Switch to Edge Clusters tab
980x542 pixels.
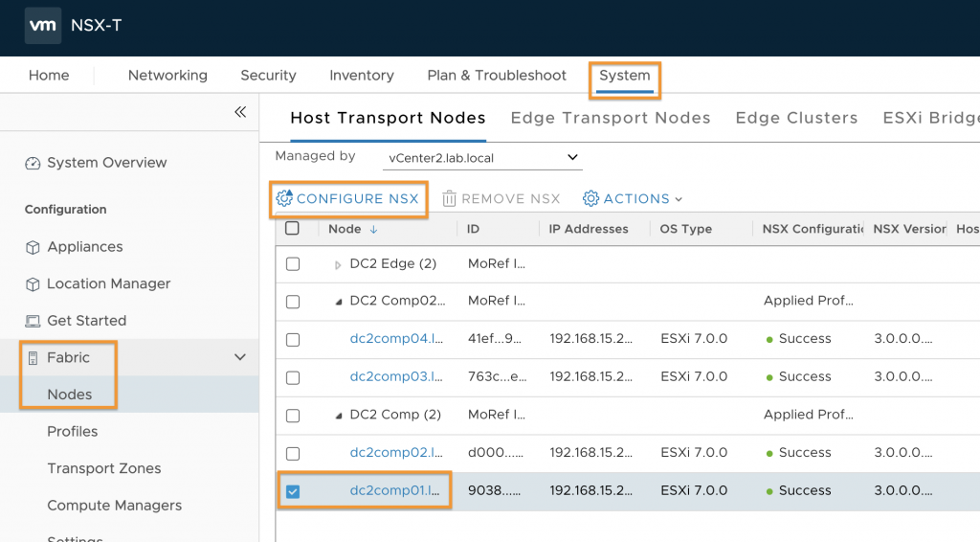[797, 118]
